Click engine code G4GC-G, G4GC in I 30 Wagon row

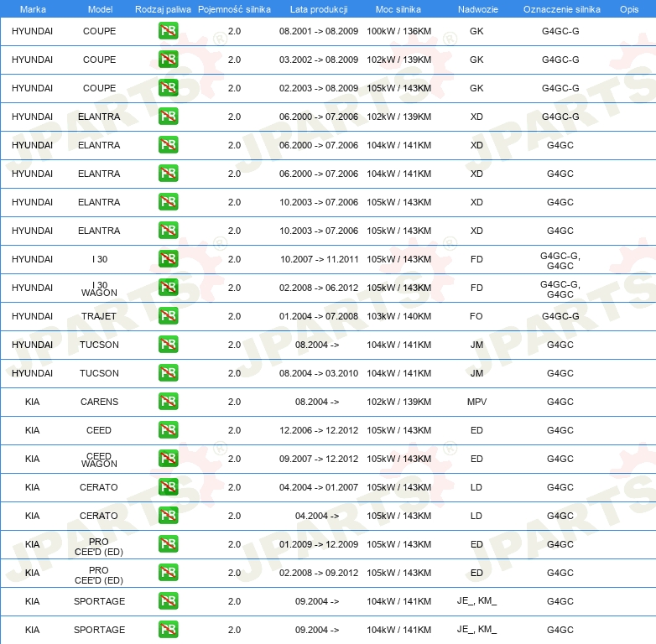coord(560,289)
